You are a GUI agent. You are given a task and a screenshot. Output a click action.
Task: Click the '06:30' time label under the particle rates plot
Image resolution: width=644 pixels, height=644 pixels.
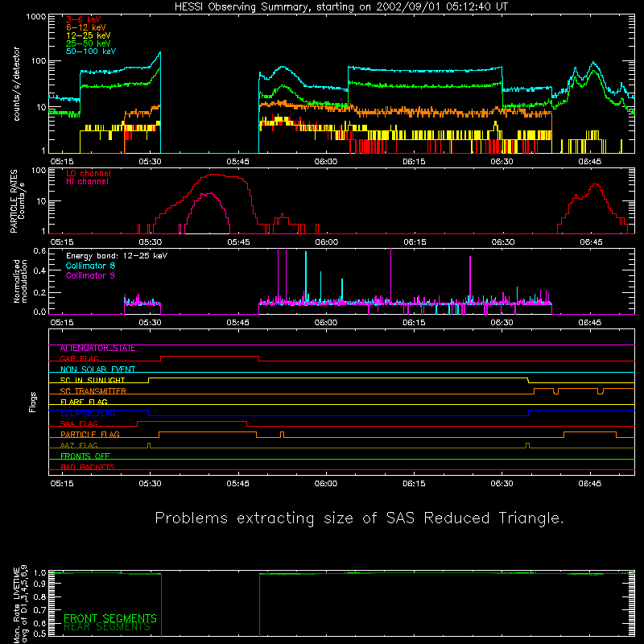502,242
